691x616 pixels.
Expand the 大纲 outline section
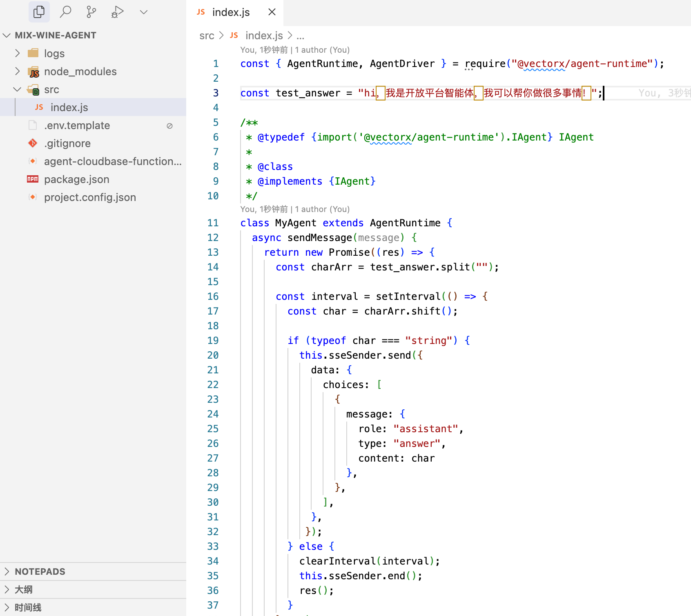point(93,589)
